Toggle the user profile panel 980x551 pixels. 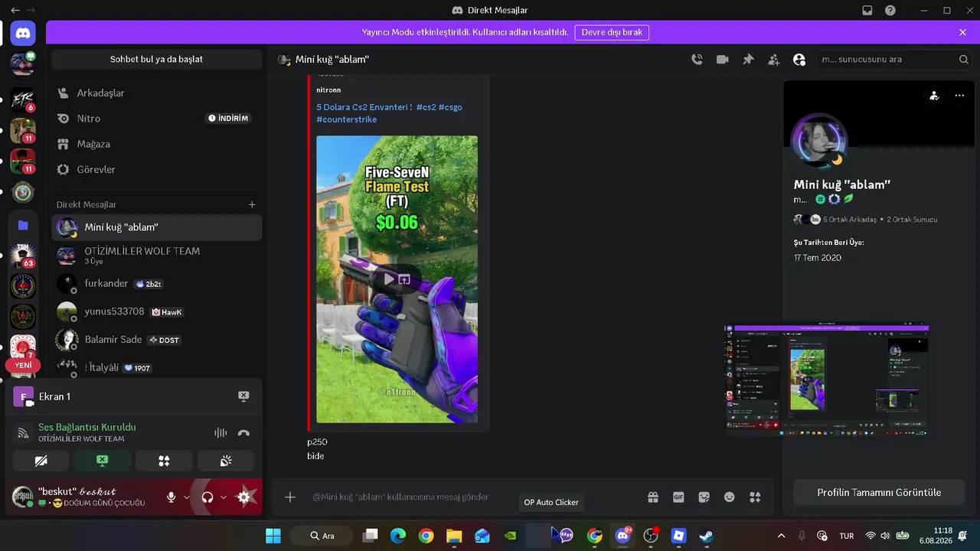pyautogui.click(x=799, y=60)
